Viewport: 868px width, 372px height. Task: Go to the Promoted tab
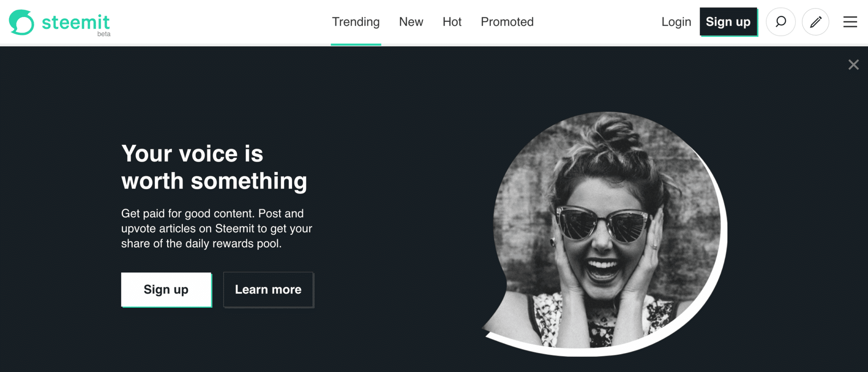pos(507,22)
